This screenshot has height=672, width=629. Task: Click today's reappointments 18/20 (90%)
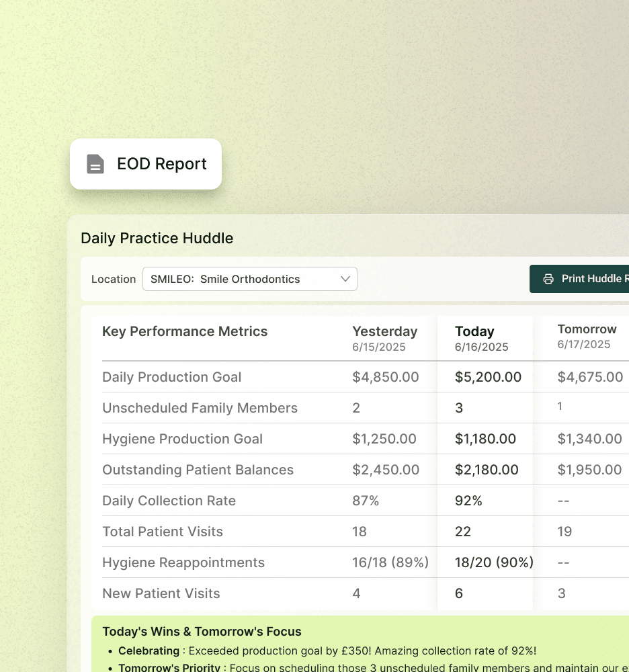point(494,562)
